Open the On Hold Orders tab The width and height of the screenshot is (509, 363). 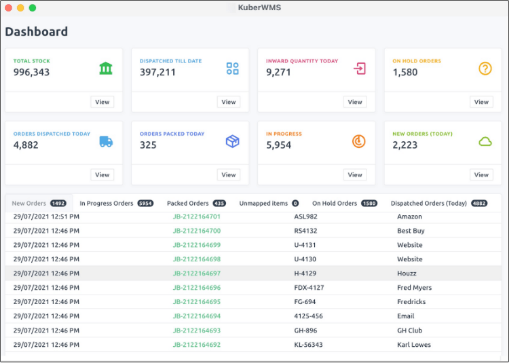click(345, 203)
